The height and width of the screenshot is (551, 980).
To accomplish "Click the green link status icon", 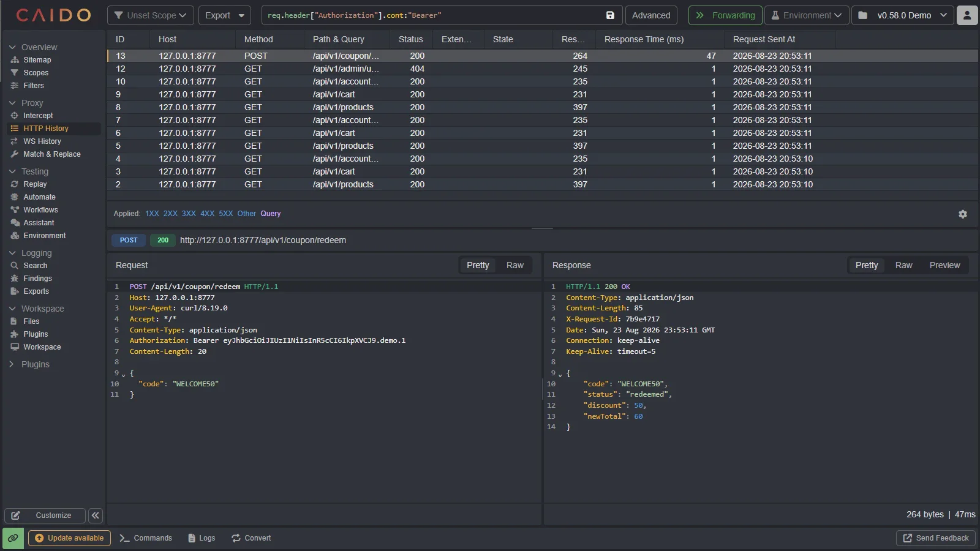I will (x=13, y=538).
